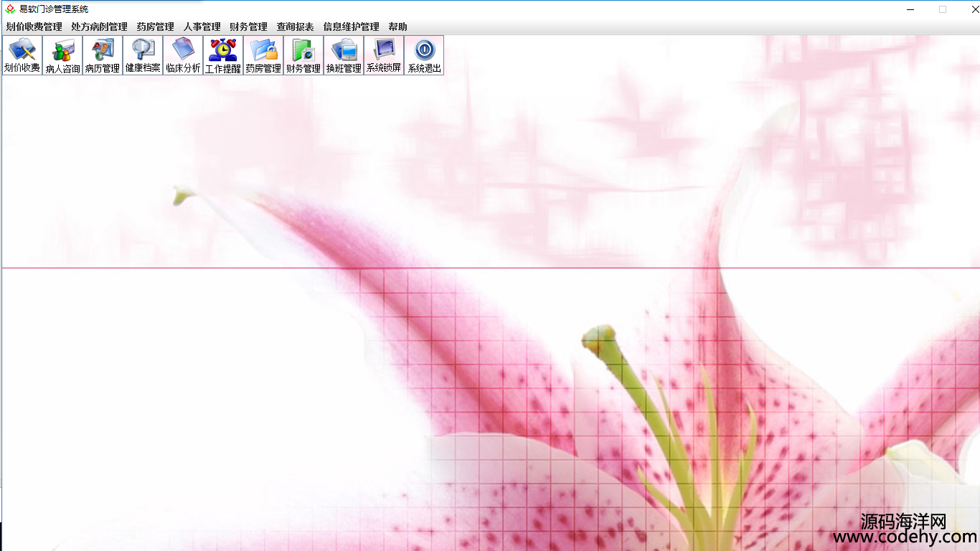Open the 工作提醒 alarm clock icon
The height and width of the screenshot is (551, 980).
223,55
